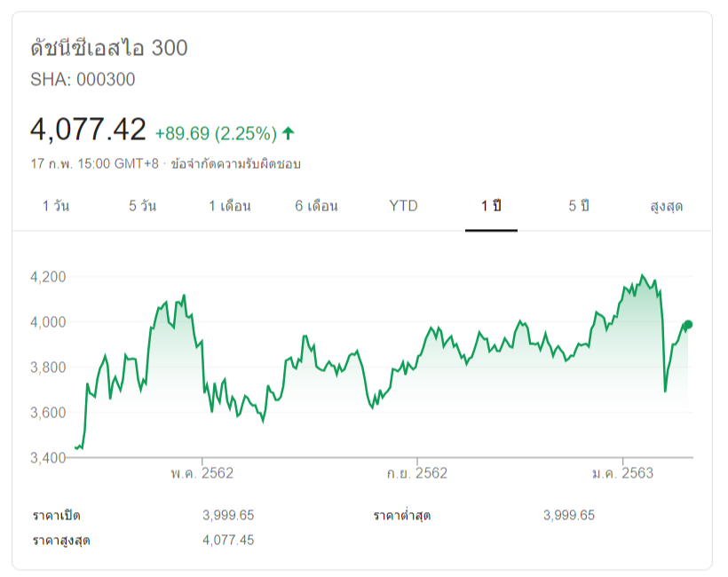Click the green up arrow icon
Image resolution: width=728 pixels, height=577 pixels.
pyautogui.click(x=289, y=134)
